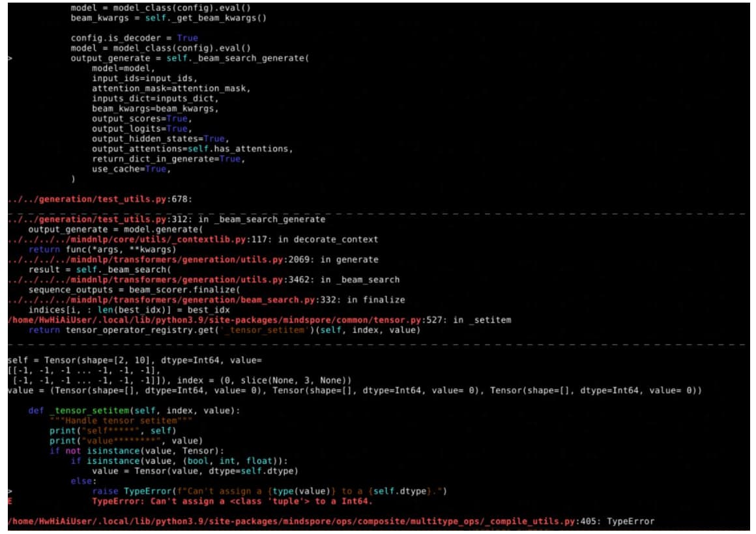The width and height of the screenshot is (756, 534).
Task: Click the arrow marker beside raise TypeError
Action: coord(10,491)
